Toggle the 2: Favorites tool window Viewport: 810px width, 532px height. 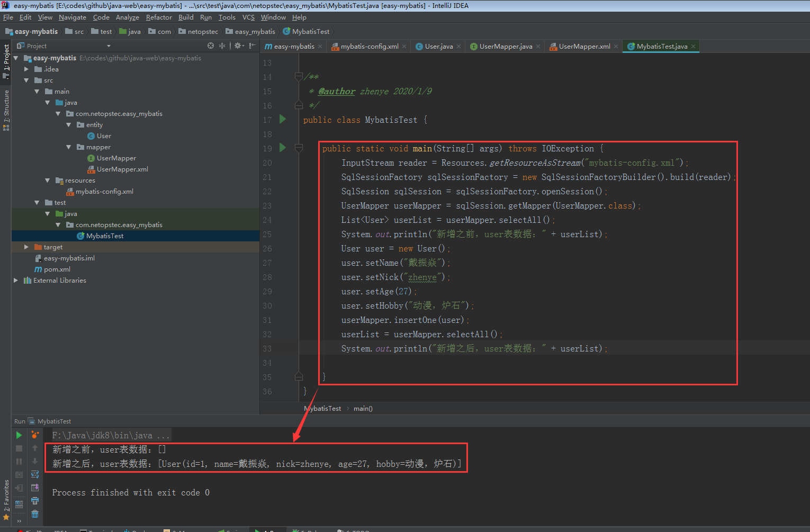[x=6, y=499]
